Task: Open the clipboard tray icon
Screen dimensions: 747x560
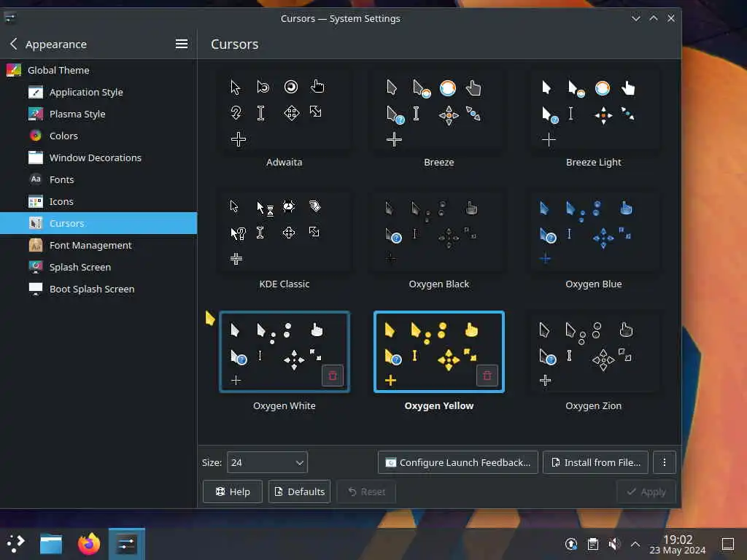Action: (x=592, y=544)
